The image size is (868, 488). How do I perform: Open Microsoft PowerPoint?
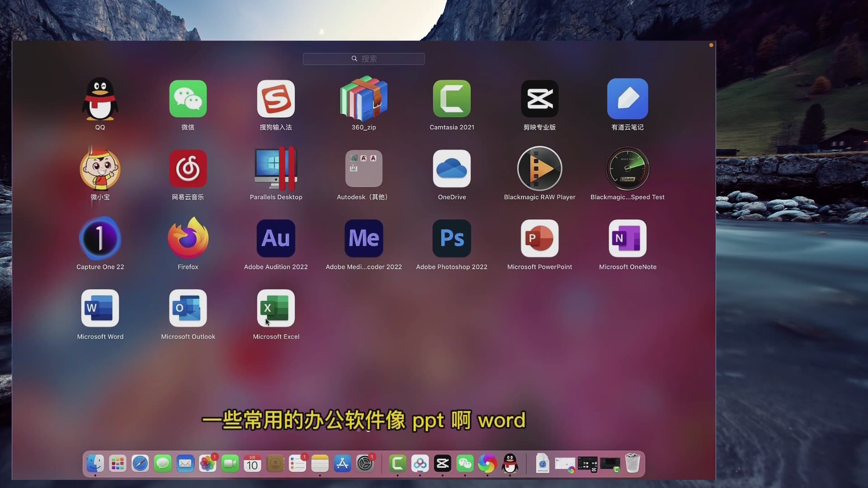(x=540, y=238)
